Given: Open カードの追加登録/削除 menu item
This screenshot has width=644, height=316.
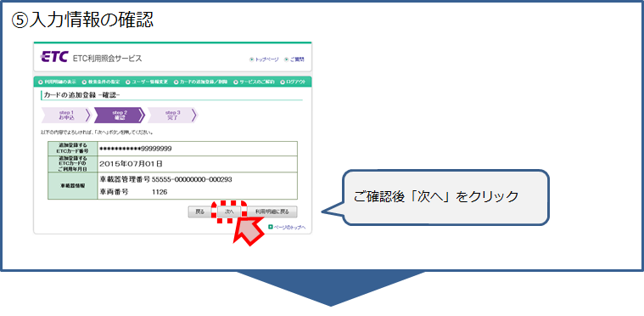Looking at the screenshot, I should [204, 82].
